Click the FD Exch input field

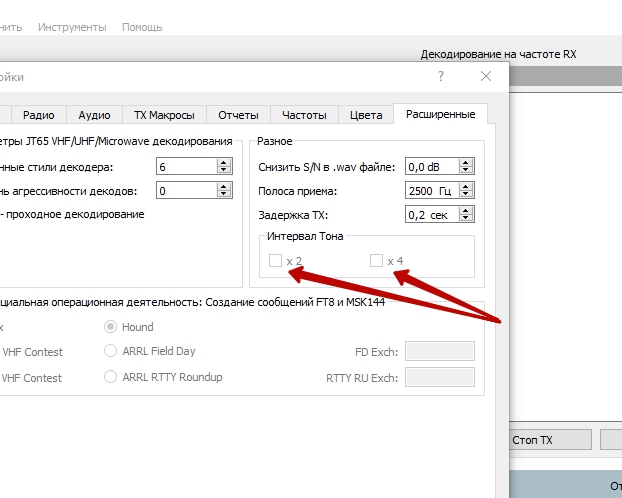tap(439, 351)
